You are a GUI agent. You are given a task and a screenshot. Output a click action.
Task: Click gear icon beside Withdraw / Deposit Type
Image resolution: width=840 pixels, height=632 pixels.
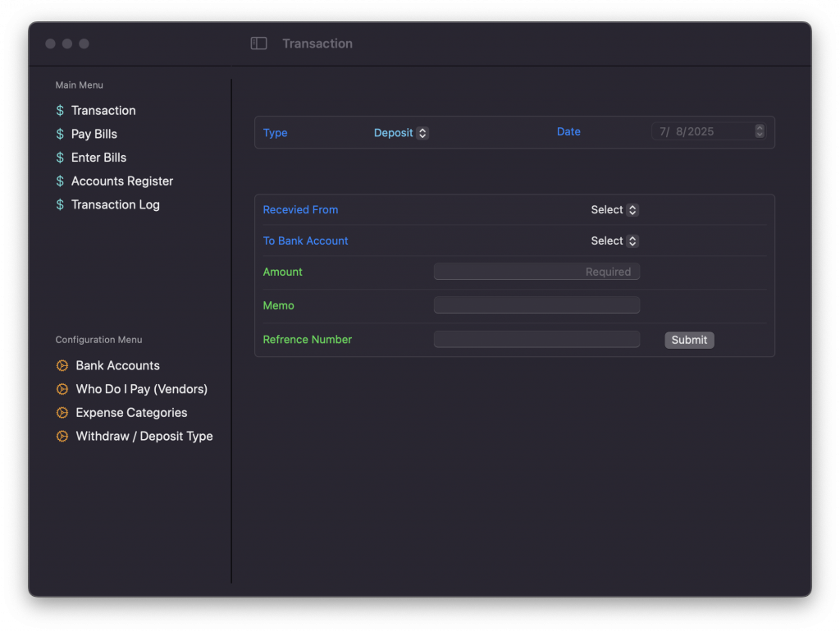point(62,437)
